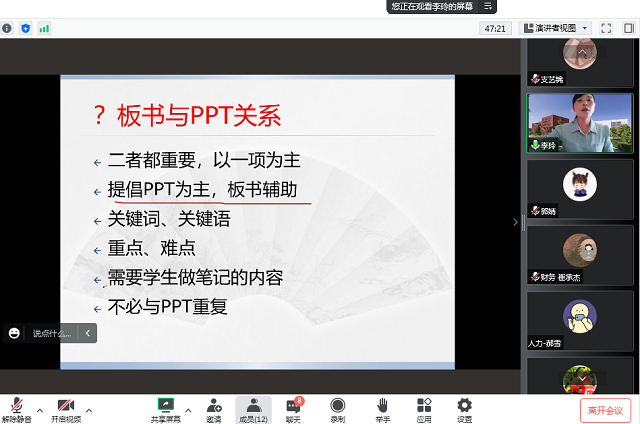Image resolution: width=640 pixels, height=424 pixels.
Task: Click the say something chat input
Action: pos(52,333)
